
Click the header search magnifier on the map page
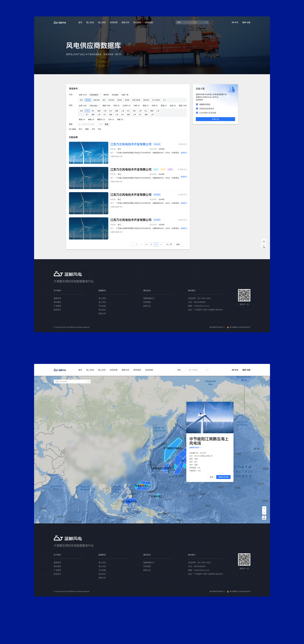(x=207, y=370)
